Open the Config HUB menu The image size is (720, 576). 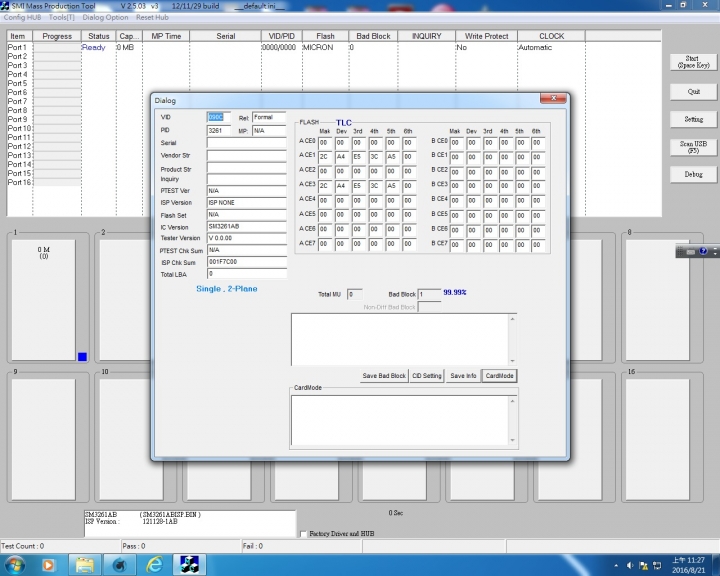[22, 17]
